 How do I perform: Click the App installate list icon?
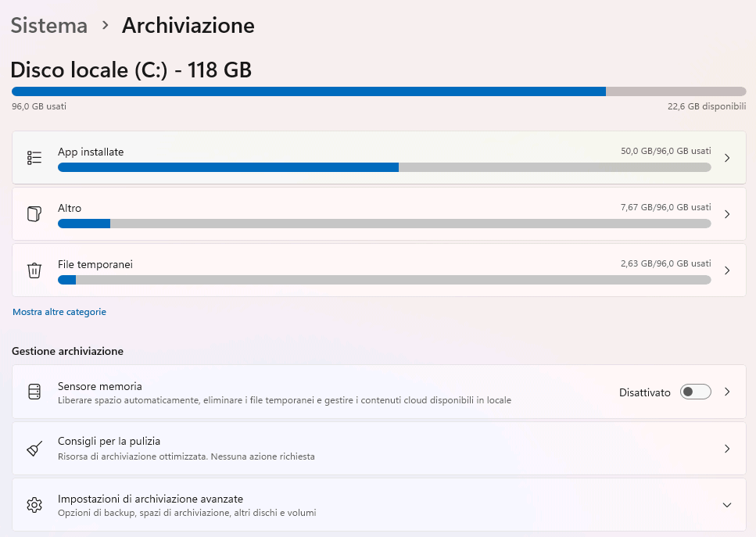click(34, 158)
